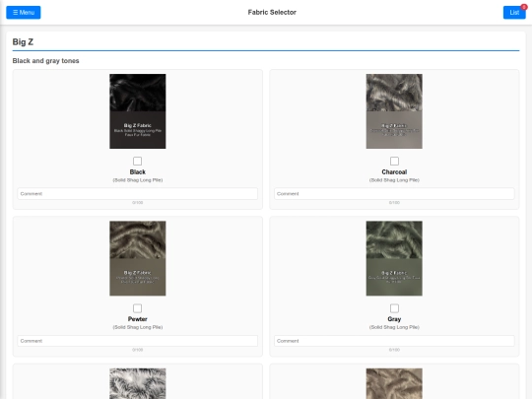Viewport: 532px width, 399px height.
Task: Tick the Gray fabric checkbox
Action: pos(394,308)
